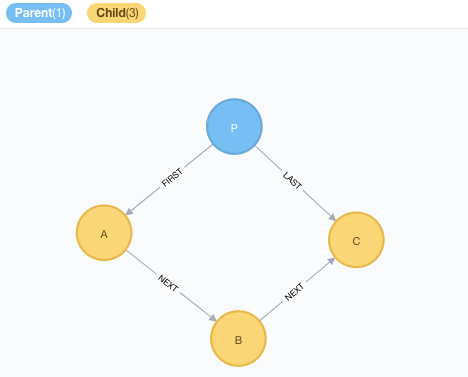
Task: Click the FIRST arrowhead touching node A
Action: 129,212
